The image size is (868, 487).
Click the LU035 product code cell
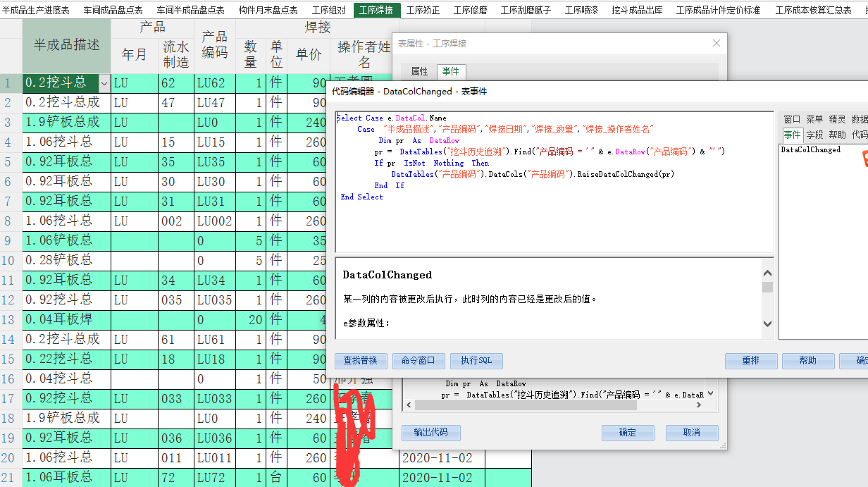point(215,300)
